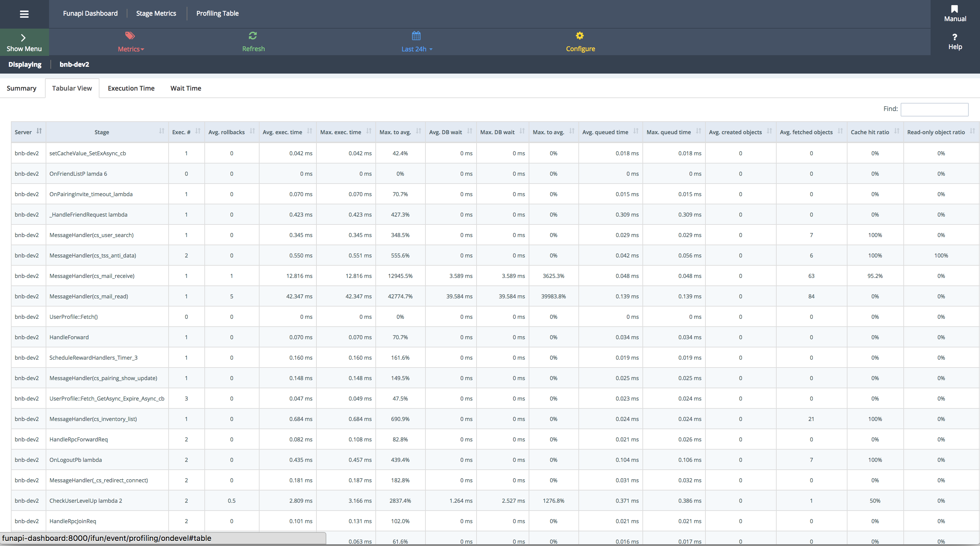Select the Stage Metrics top navigation item

156,13
